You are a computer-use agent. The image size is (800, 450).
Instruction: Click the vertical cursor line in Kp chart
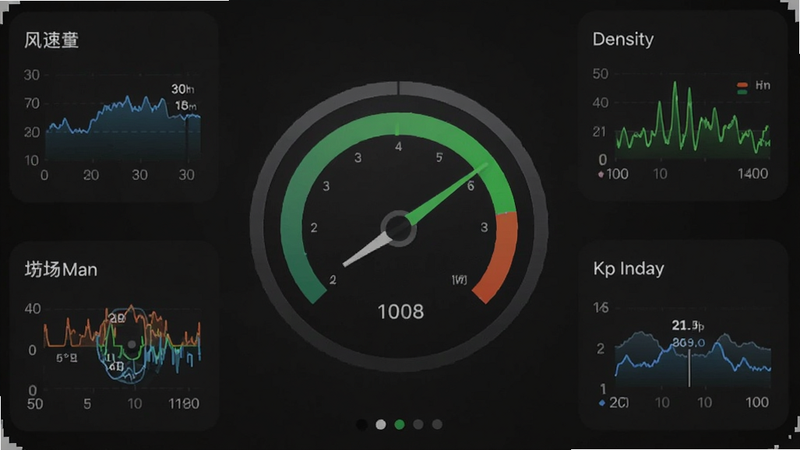pos(689,368)
